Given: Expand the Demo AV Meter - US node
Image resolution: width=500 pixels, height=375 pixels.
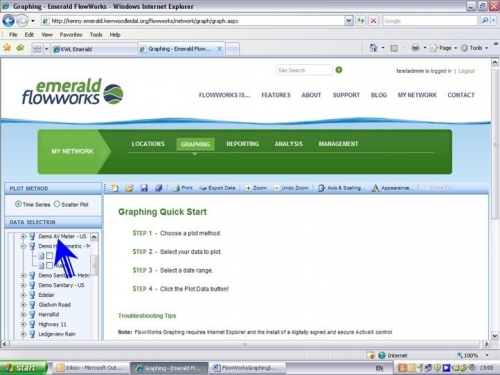Looking at the screenshot, I should pyautogui.click(x=23, y=236).
